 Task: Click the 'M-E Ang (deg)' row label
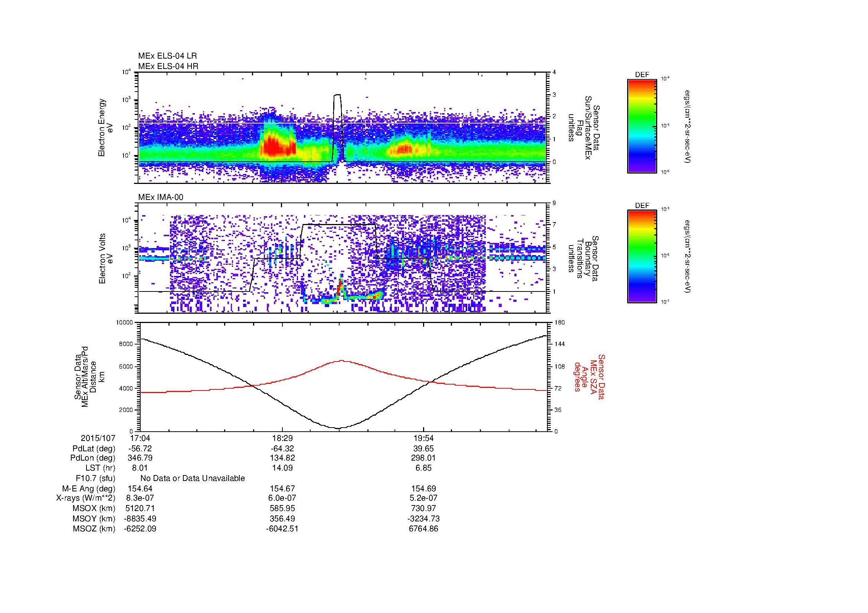(89, 489)
